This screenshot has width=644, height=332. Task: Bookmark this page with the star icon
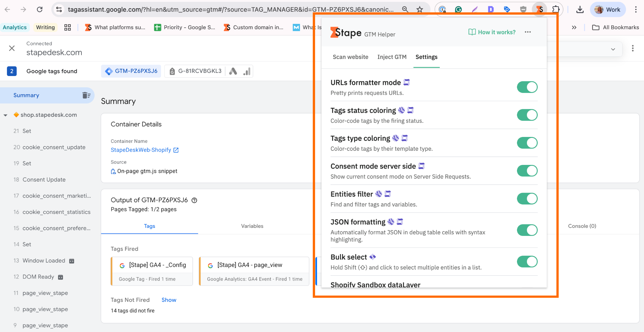tap(420, 9)
